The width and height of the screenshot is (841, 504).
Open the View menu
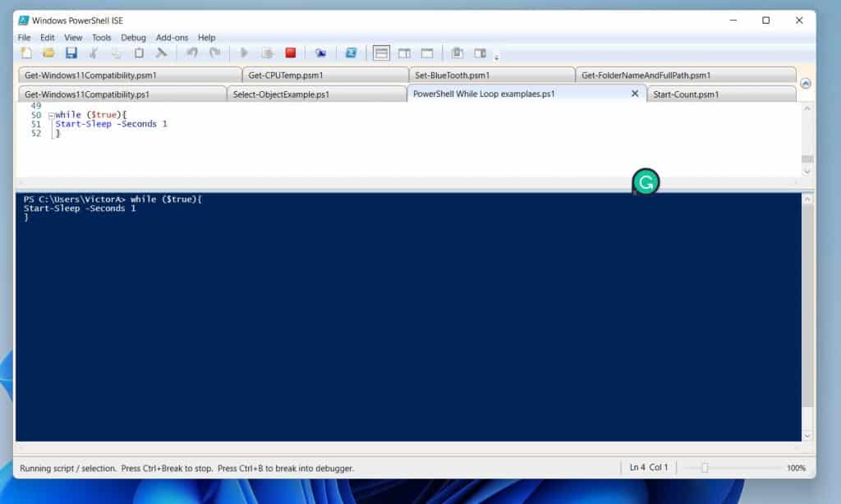click(x=73, y=38)
